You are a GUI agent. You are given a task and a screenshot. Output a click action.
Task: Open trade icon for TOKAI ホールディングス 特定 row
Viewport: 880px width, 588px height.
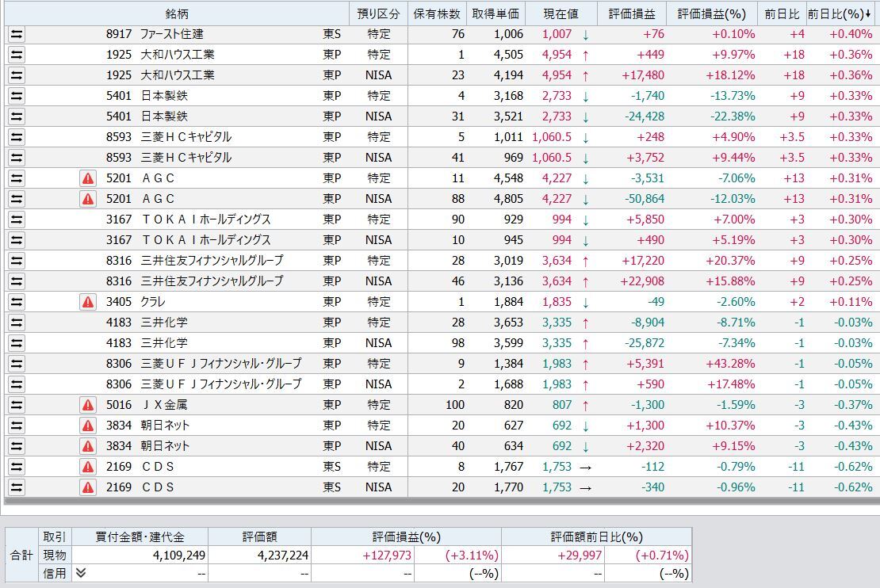17,220
